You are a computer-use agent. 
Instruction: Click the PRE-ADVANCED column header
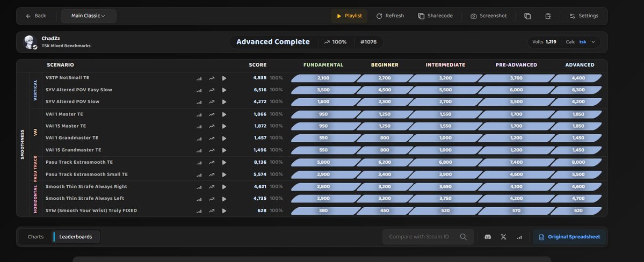516,65
